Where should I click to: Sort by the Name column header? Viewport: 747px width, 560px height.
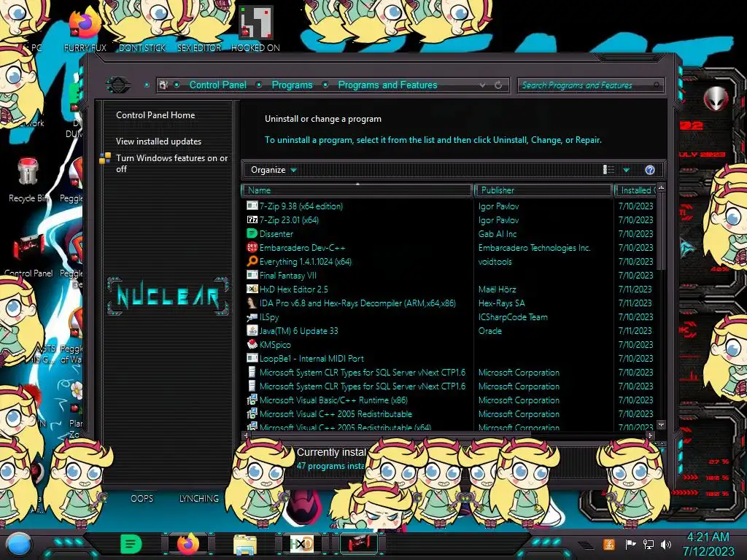tap(357, 190)
